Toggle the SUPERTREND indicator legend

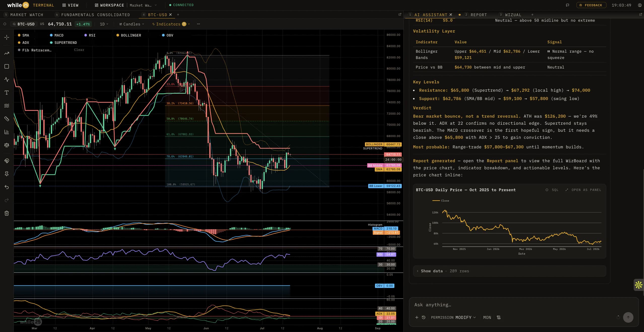pyautogui.click(x=63, y=43)
